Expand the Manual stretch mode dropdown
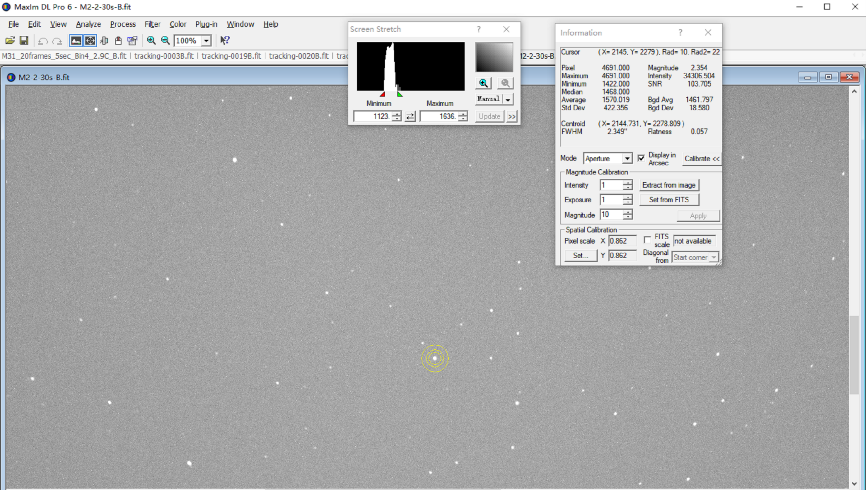The height and width of the screenshot is (490, 866). pyautogui.click(x=508, y=100)
